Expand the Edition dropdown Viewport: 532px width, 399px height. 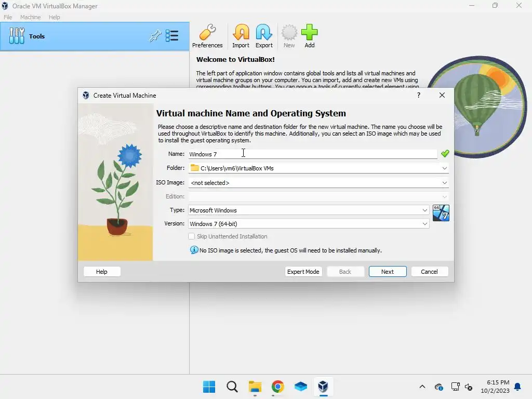(444, 196)
